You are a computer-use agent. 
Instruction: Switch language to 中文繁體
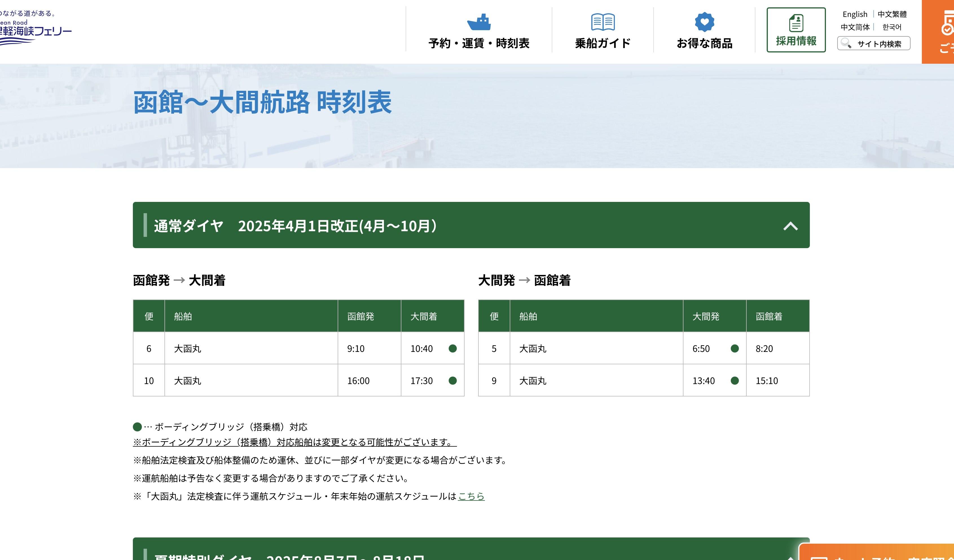(x=892, y=14)
